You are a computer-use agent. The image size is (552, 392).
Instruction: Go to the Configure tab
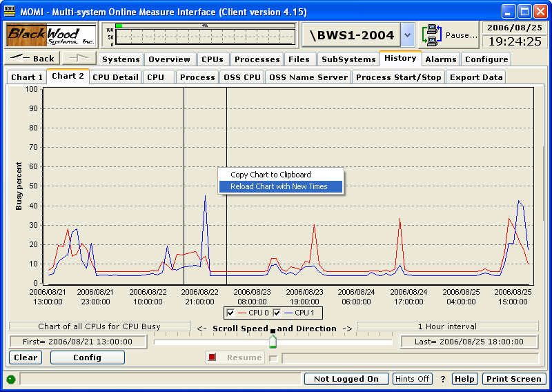(x=486, y=59)
